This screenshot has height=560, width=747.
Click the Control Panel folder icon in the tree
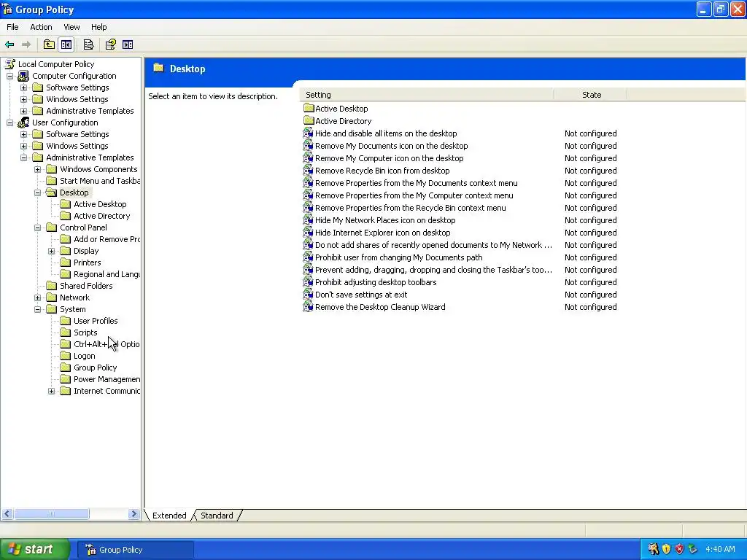(x=52, y=227)
